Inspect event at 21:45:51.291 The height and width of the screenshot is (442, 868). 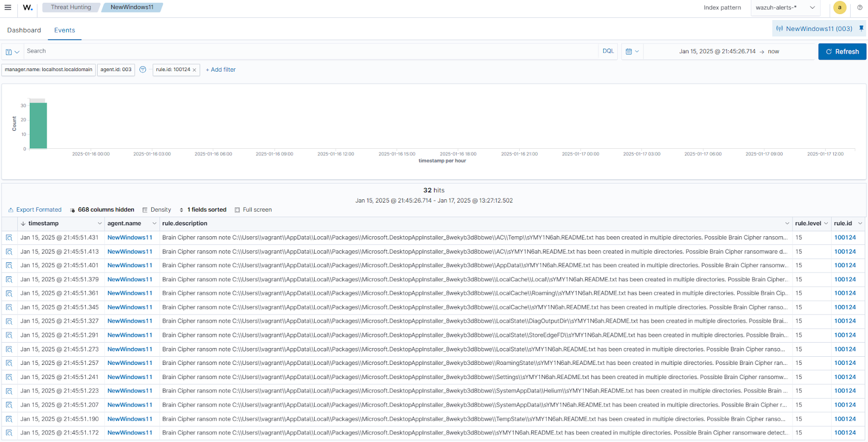point(9,336)
